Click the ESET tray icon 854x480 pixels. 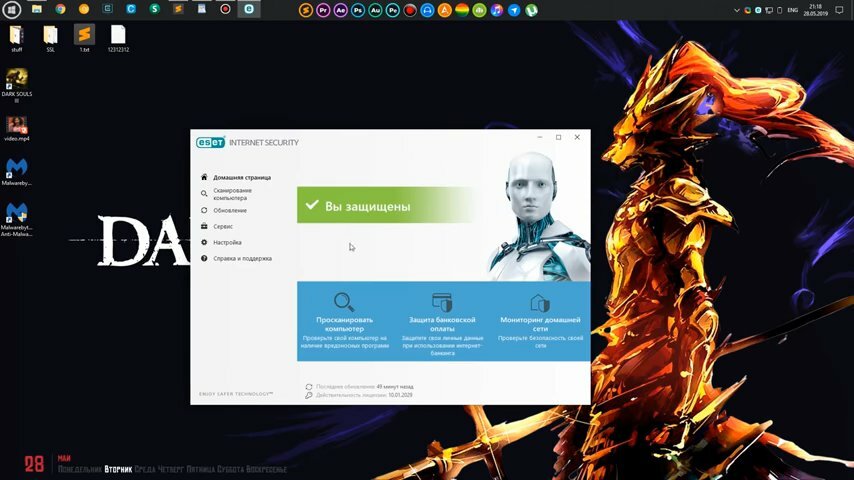coord(758,10)
